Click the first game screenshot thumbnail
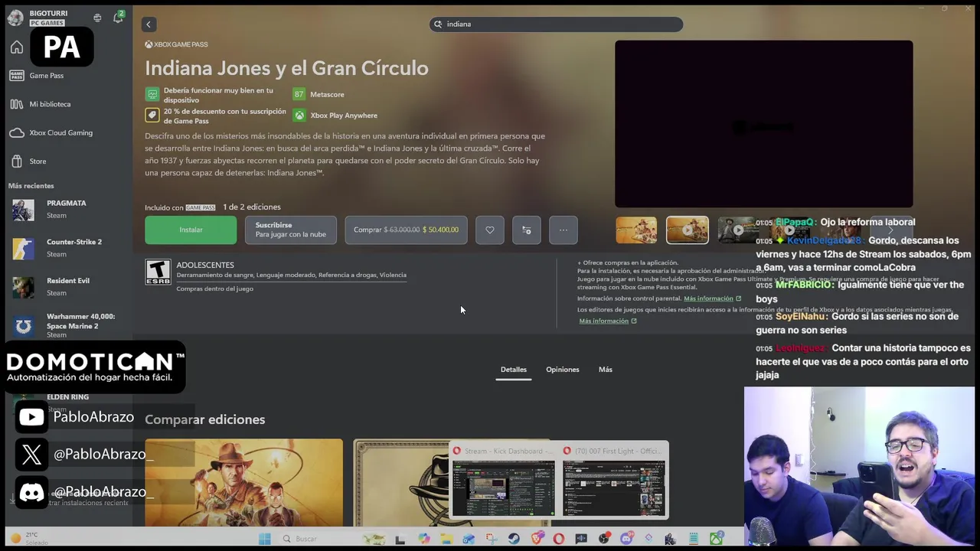The image size is (980, 551). [x=636, y=230]
